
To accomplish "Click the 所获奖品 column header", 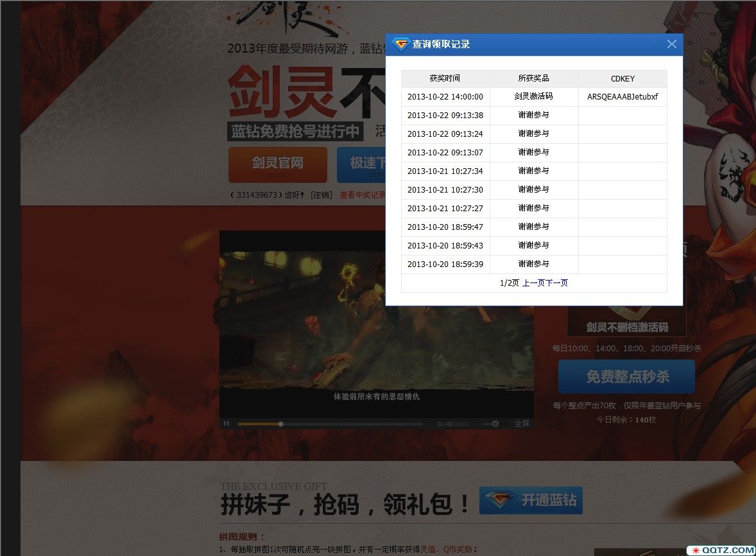I will 534,78.
